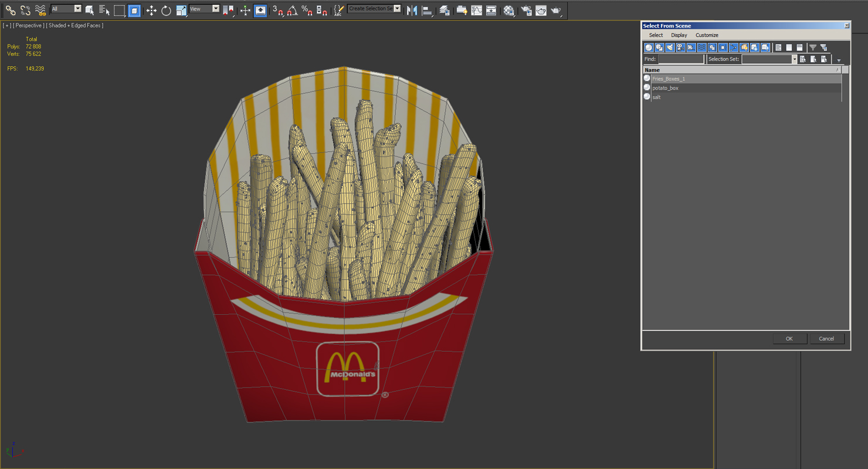Toggle Keyboard Shortcut Override button
The width and height of the screenshot is (868, 469).
tap(260, 10)
